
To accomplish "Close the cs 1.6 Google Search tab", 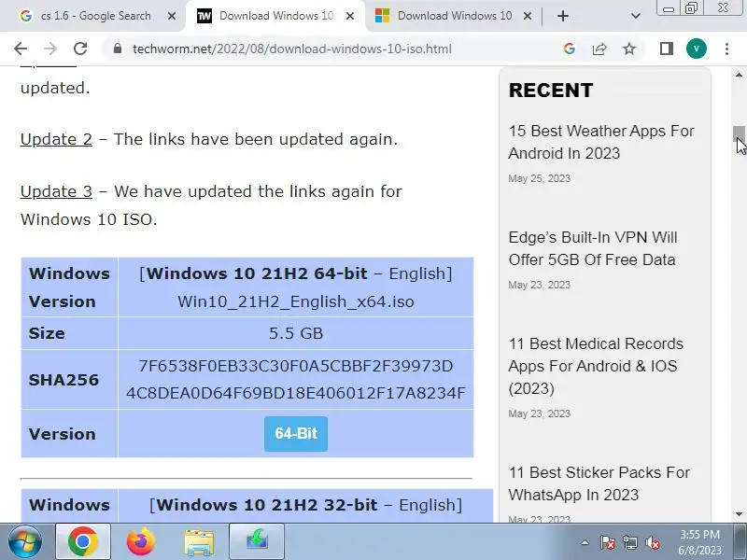I will click(x=172, y=16).
